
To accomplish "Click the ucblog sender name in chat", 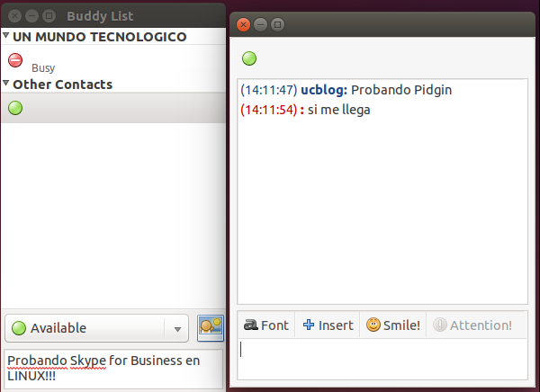I will click(324, 90).
